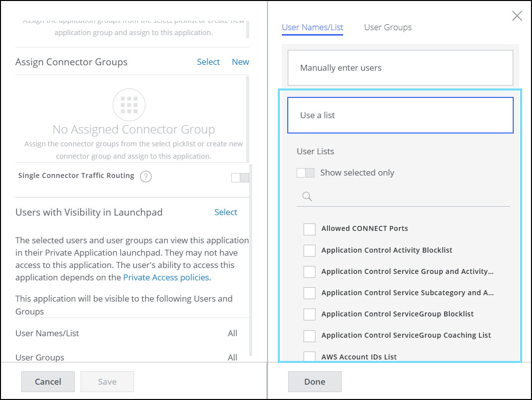Enable the Show selected only toggle

(305, 173)
